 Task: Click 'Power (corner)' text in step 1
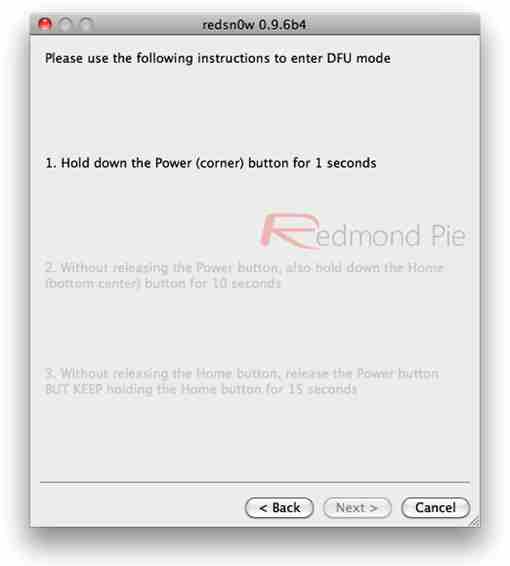tap(199, 163)
